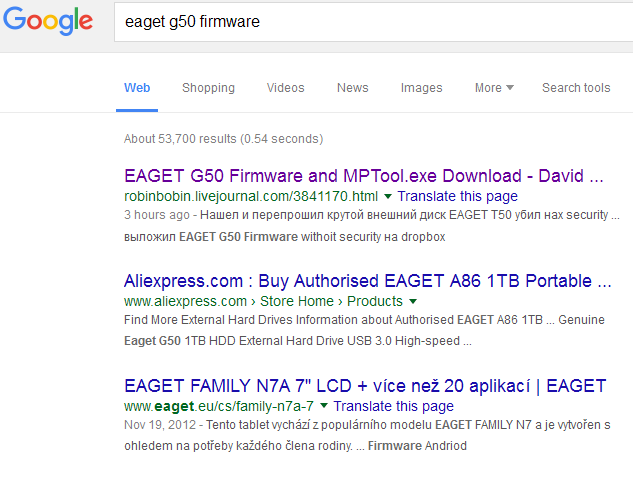Open the Images results tab
The image size is (633, 478).
[x=421, y=88]
